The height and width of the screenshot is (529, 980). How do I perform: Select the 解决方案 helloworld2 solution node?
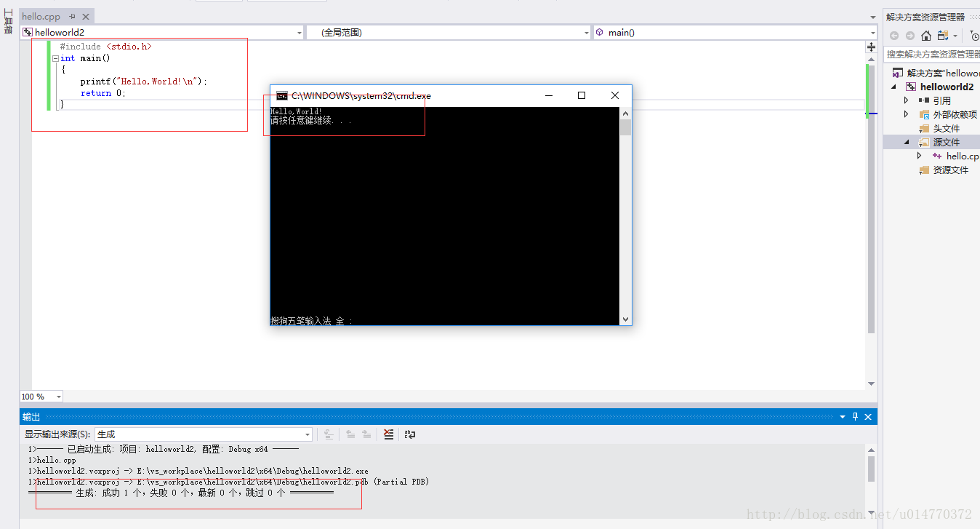[943, 73]
